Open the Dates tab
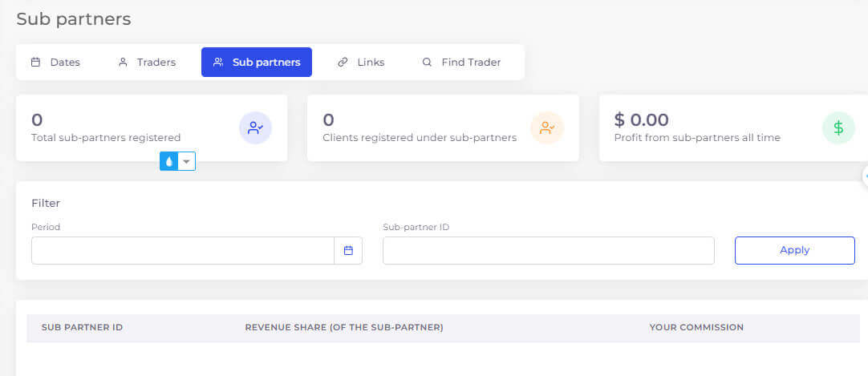868x376 pixels. (x=55, y=63)
